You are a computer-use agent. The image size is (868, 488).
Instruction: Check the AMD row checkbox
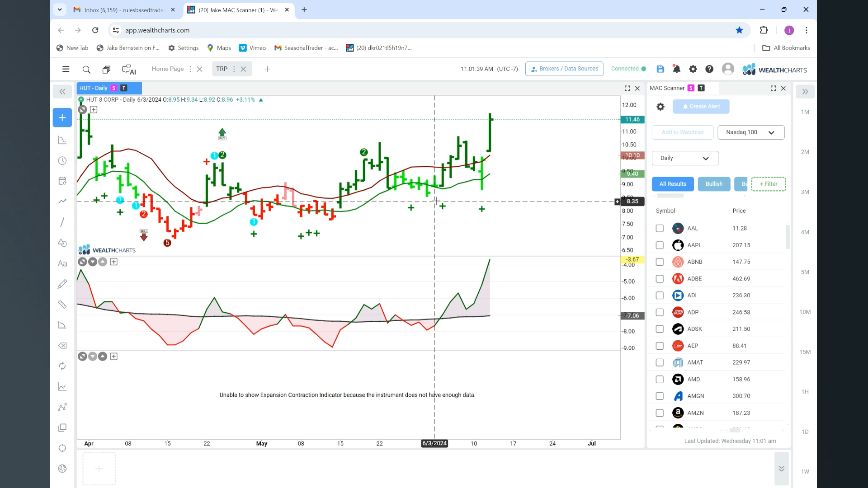tap(660, 380)
